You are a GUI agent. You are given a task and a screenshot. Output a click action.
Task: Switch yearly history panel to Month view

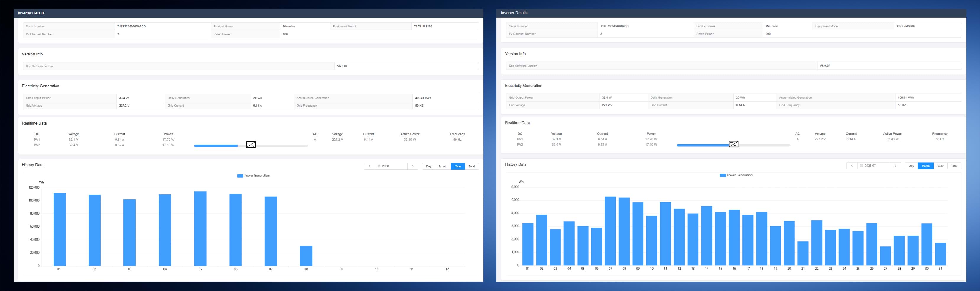pos(443,166)
